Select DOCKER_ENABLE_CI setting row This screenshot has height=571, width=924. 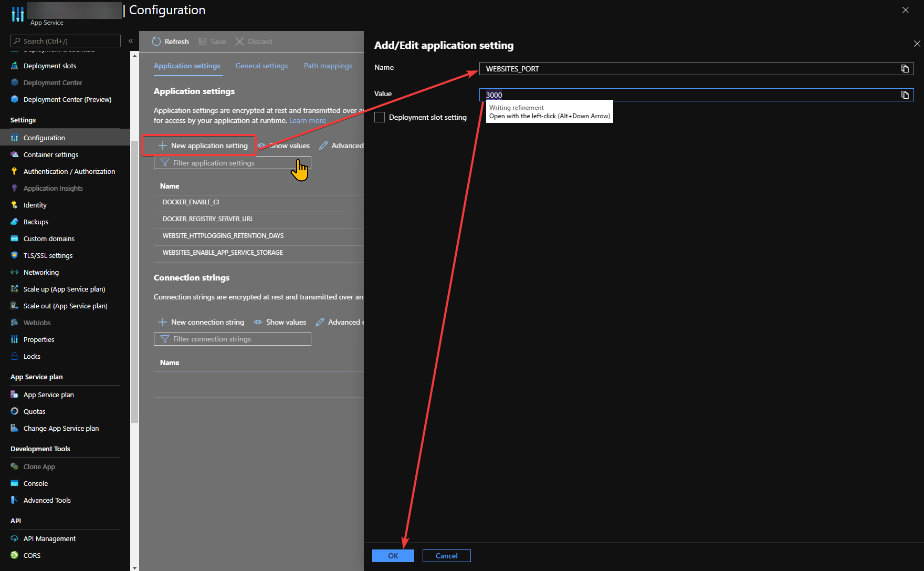click(258, 202)
